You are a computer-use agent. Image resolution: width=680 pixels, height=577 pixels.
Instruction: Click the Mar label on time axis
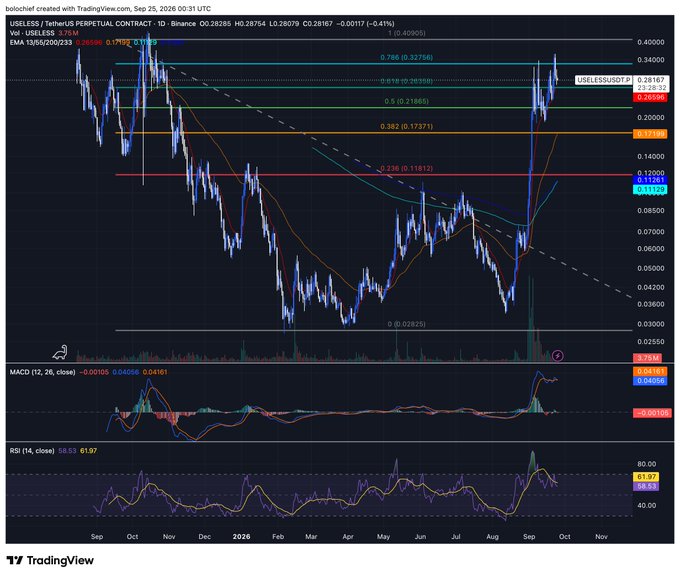coord(311,537)
